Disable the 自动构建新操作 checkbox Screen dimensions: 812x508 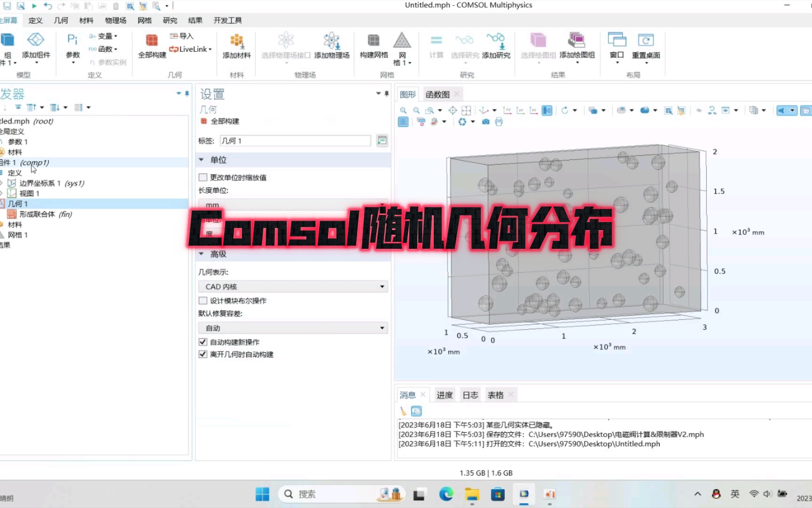click(x=203, y=342)
